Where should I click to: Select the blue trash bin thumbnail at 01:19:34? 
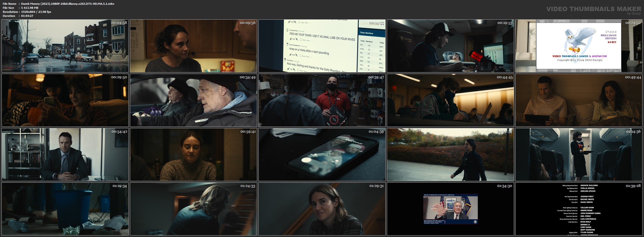[65, 209]
